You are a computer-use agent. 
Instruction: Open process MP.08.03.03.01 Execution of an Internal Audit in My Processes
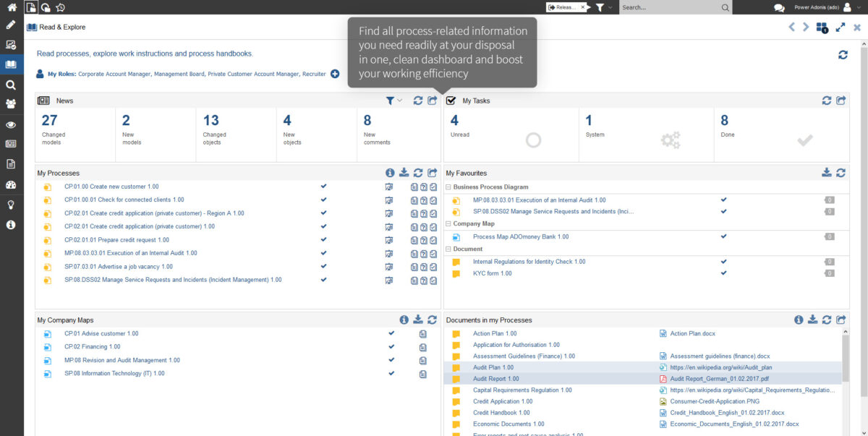[130, 253]
